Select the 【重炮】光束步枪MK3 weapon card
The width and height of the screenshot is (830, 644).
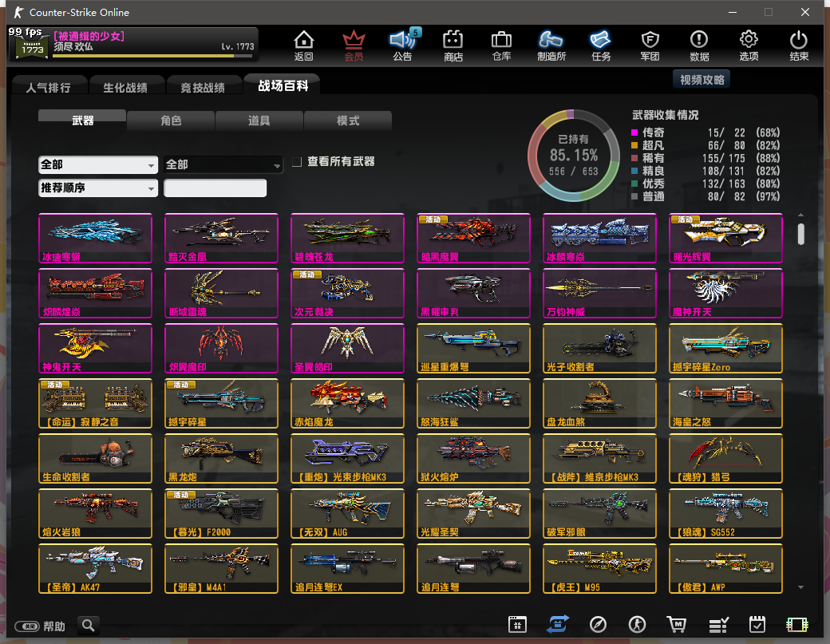pyautogui.click(x=347, y=458)
